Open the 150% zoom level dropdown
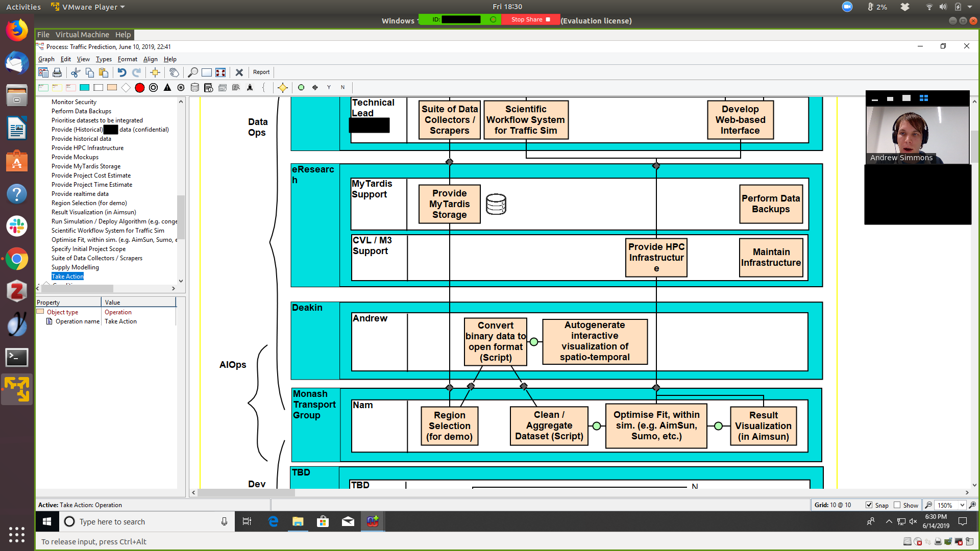 [962, 505]
